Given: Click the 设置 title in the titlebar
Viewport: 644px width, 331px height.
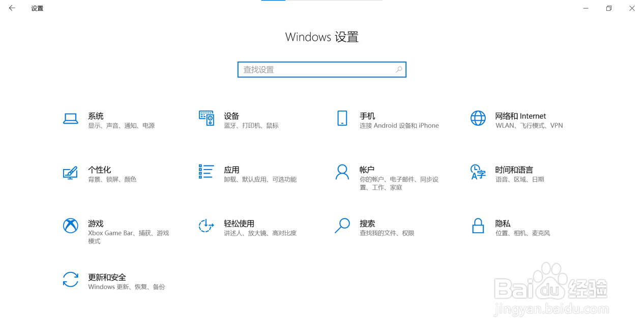Looking at the screenshot, I should pyautogui.click(x=37, y=8).
